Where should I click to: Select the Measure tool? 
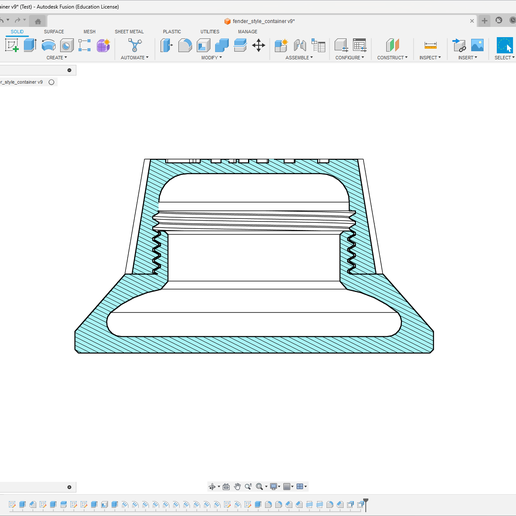(430, 45)
